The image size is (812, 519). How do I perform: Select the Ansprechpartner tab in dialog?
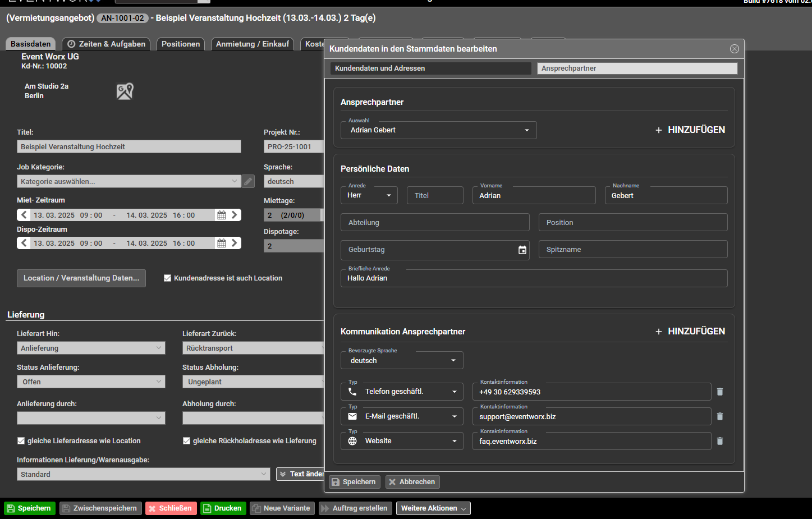(637, 68)
